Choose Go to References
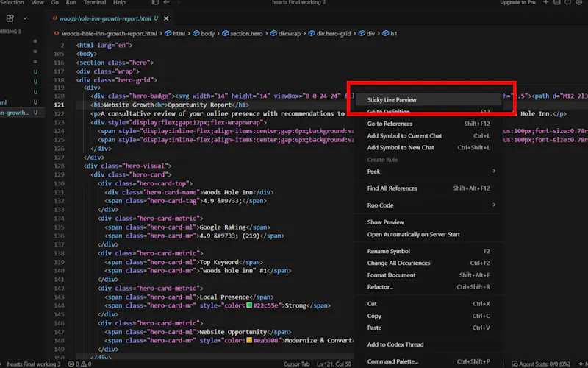 pyautogui.click(x=429, y=124)
